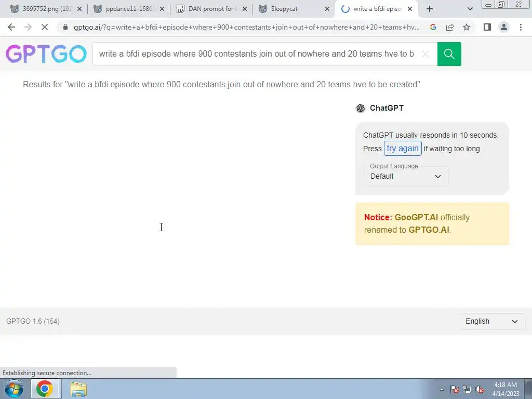Click the lock icon in the address bar

[x=65, y=27]
